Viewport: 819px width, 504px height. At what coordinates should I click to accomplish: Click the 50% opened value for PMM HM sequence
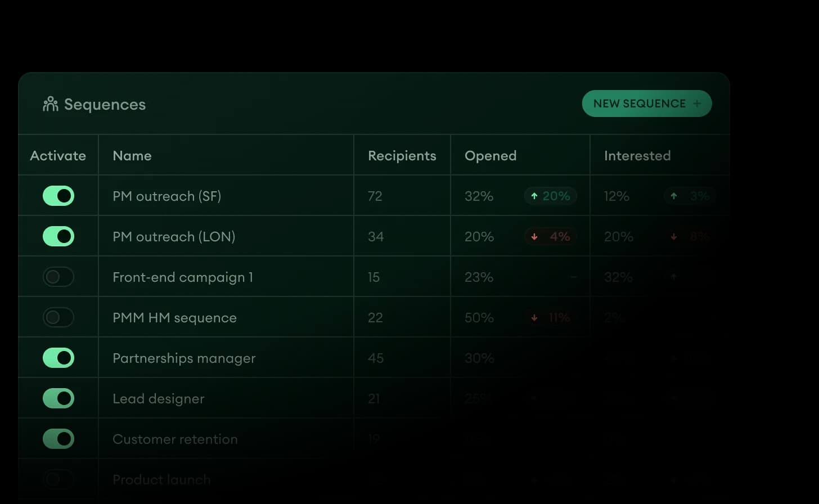[478, 317]
